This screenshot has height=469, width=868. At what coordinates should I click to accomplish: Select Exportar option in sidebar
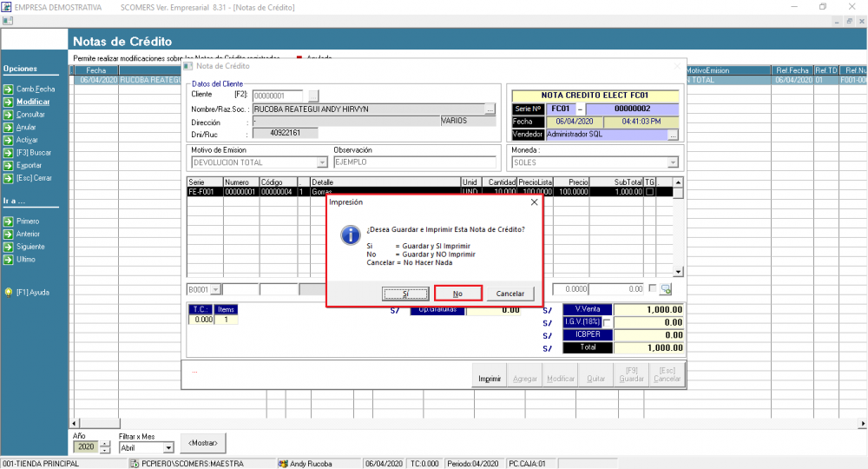tap(29, 166)
